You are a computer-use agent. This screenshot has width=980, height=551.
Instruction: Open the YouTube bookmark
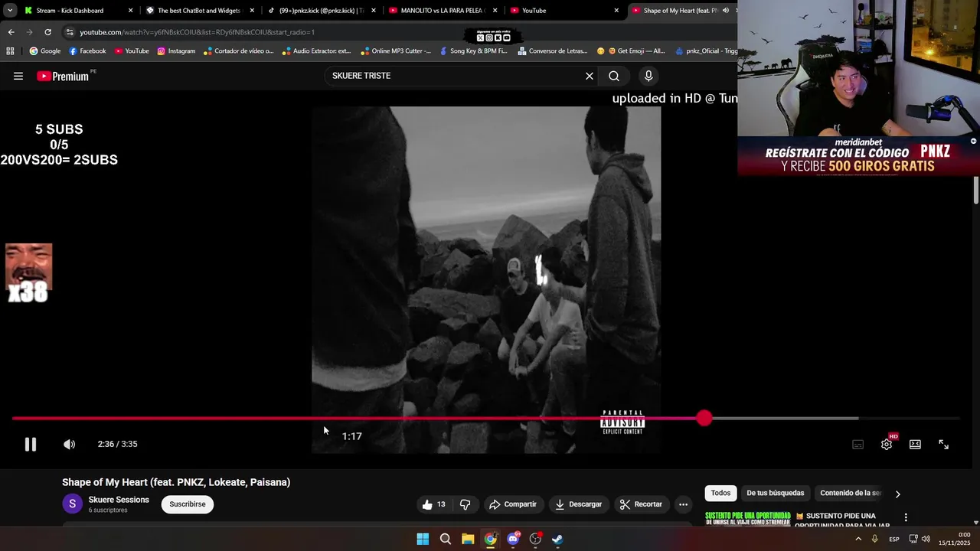point(132,51)
